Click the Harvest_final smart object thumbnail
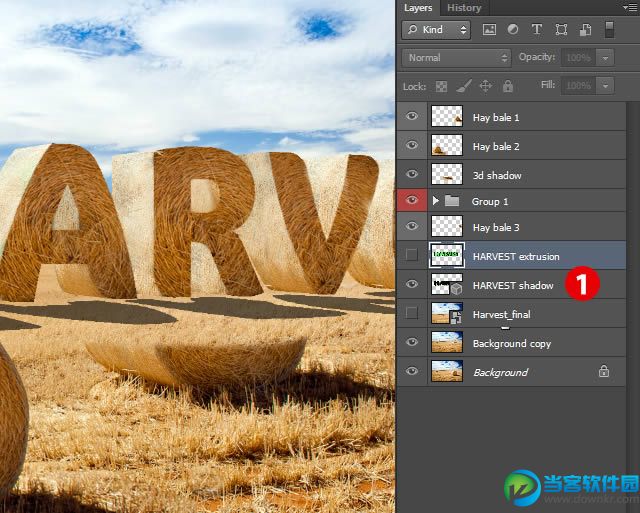This screenshot has height=513, width=640. 447,313
